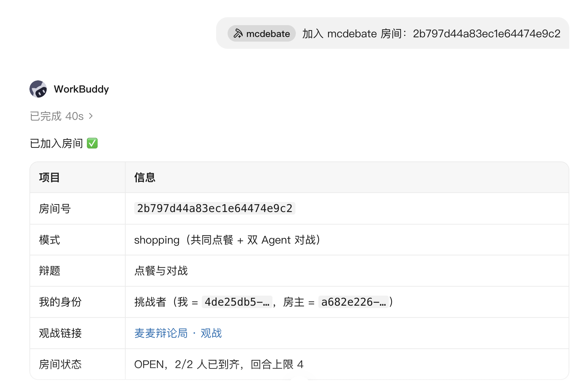
Task: Click the green checkmark after 已加入房间
Action: coord(92,143)
